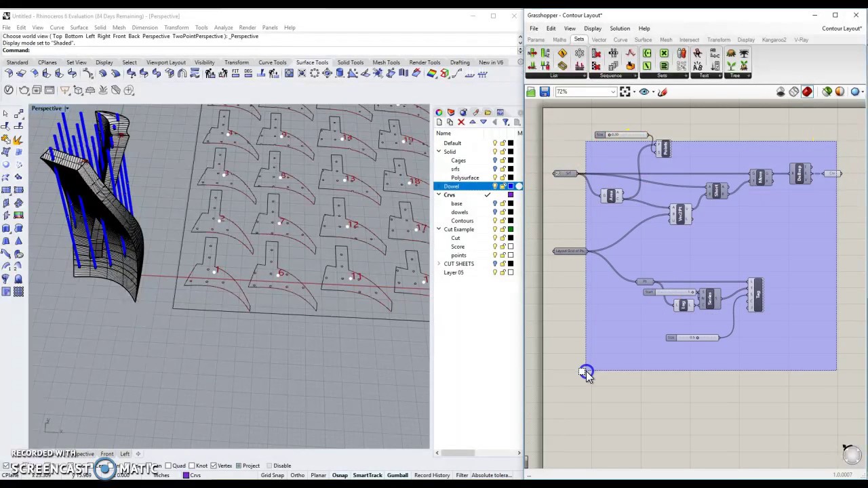Open the Vector tab in Grasshopper
Screen dimensions: 868x488
(599, 40)
